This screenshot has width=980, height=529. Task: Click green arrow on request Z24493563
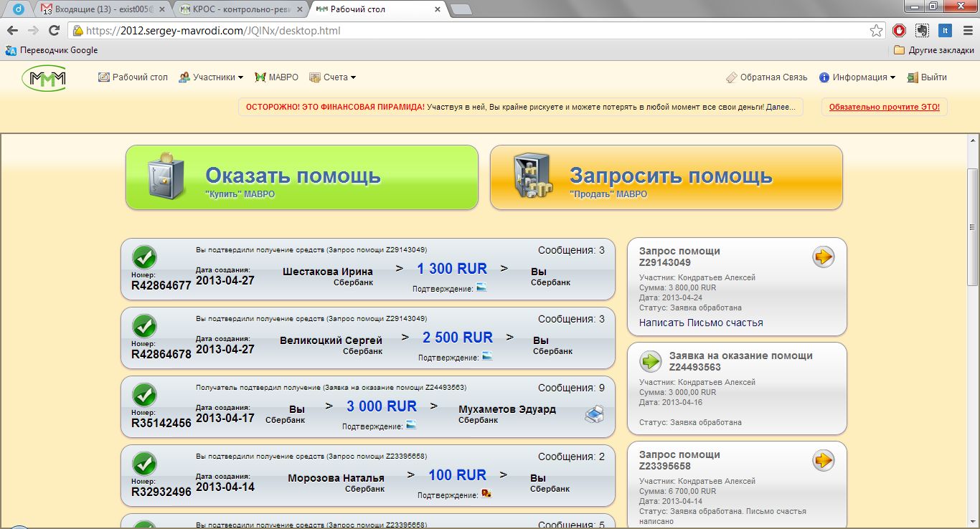[x=651, y=361]
